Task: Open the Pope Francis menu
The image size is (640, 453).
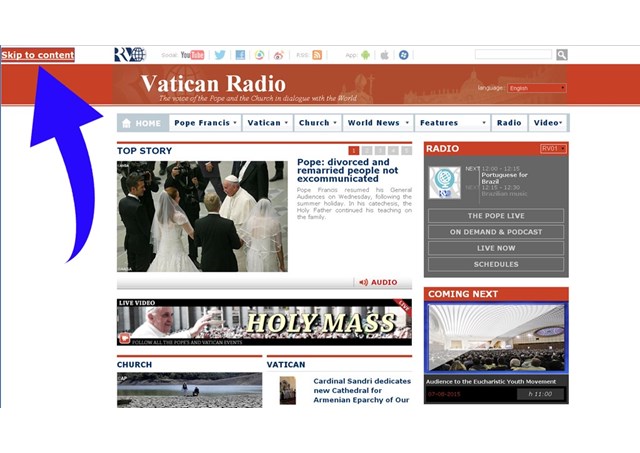Action: pos(205,123)
